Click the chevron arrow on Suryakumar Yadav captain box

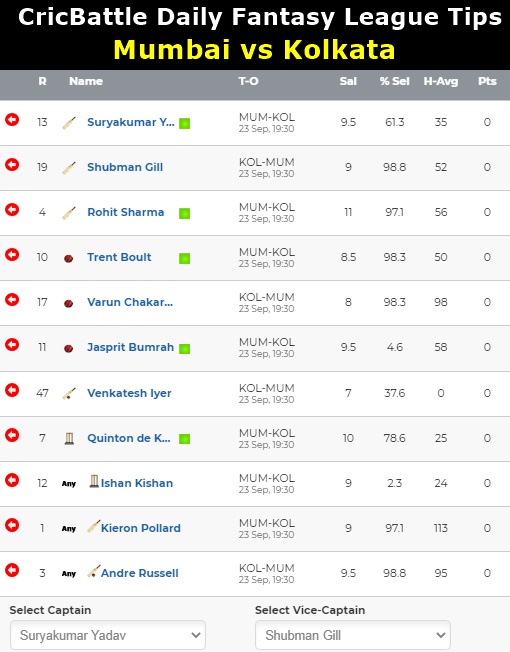click(196, 635)
